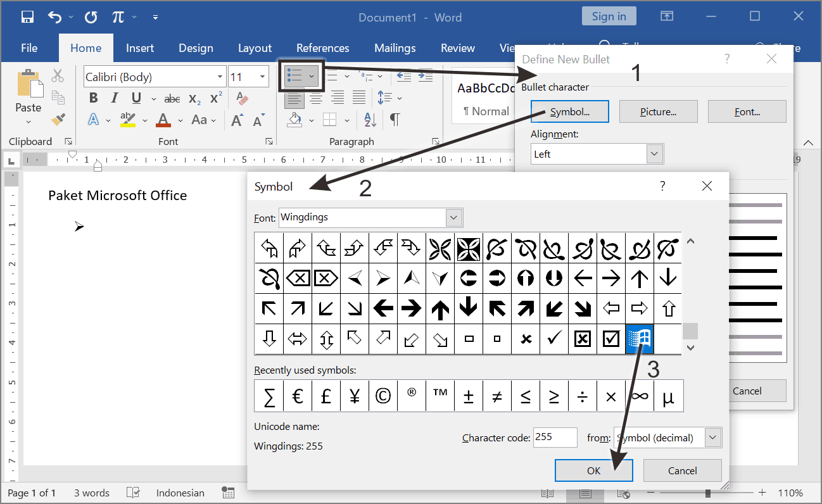The image size is (822, 504).
Task: Click the Show/Hide paragraph marks icon
Action: point(395,119)
